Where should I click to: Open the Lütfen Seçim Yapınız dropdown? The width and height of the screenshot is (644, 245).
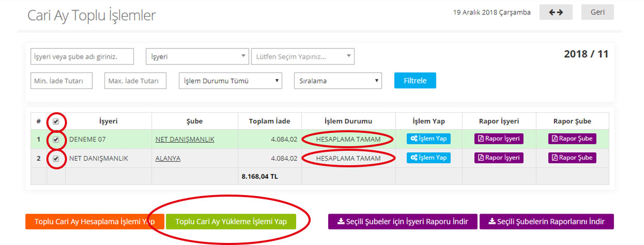[303, 57]
